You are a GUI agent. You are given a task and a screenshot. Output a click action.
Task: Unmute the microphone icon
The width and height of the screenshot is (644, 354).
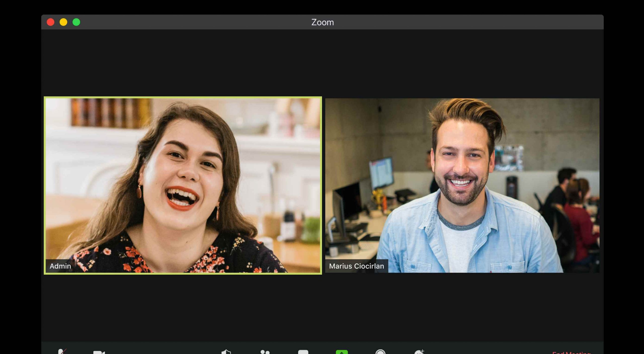click(61, 351)
